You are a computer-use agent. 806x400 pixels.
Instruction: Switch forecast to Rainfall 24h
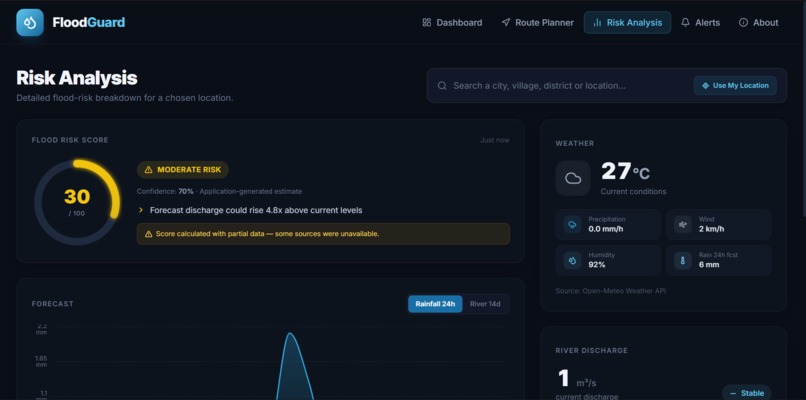tap(435, 304)
